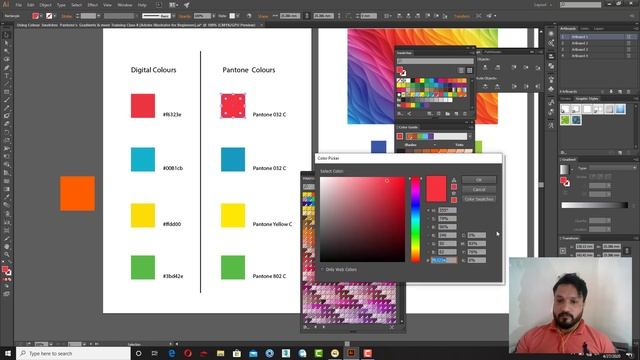Click the last Distribute Objects icon
The height and width of the screenshot is (360, 640).
[x=538, y=86]
